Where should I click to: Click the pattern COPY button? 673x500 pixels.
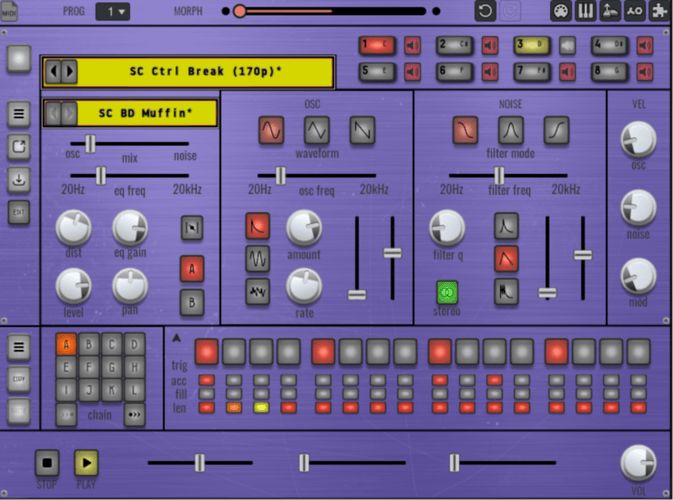click(x=18, y=379)
